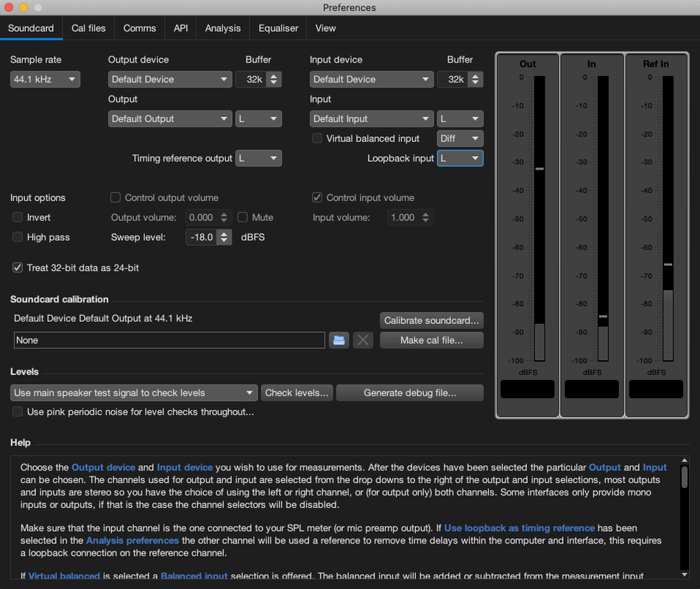
Task: Open the input channel L dropdown
Action: click(460, 119)
